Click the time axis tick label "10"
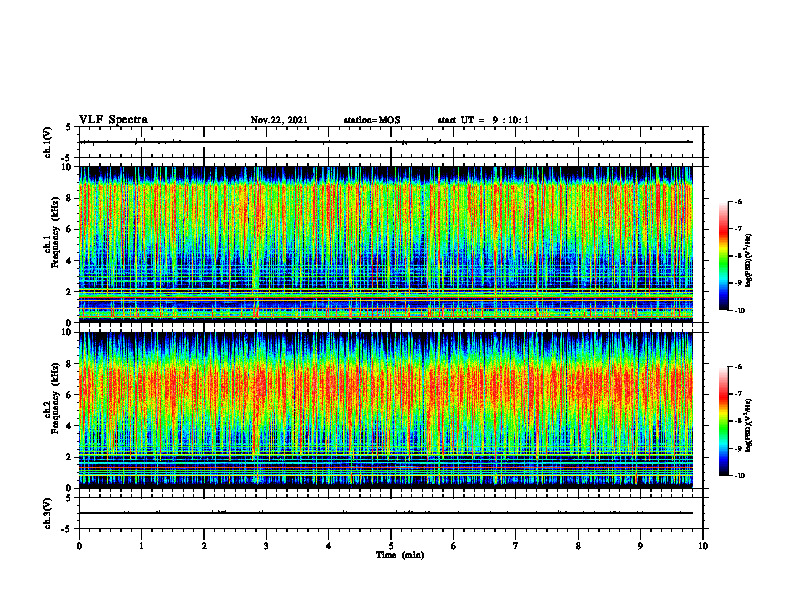This screenshot has width=792, height=612. pyautogui.click(x=703, y=546)
